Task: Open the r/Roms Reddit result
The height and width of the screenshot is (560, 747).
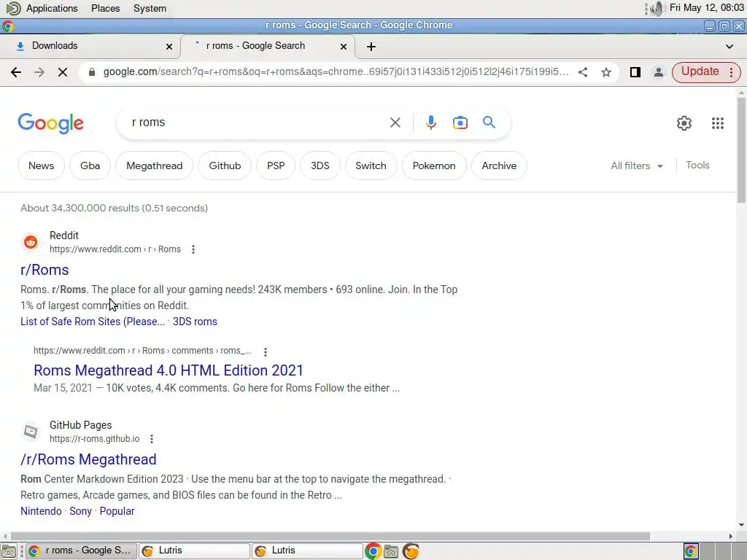Action: pos(44,270)
